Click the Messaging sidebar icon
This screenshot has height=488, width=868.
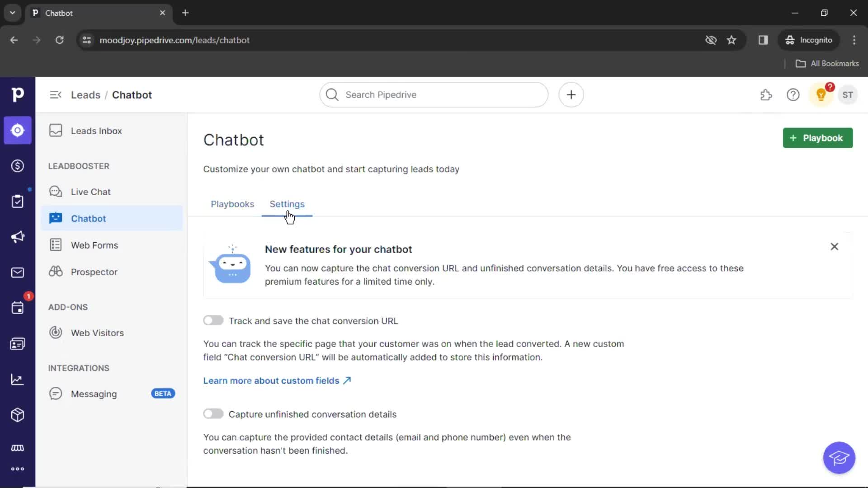[56, 393]
